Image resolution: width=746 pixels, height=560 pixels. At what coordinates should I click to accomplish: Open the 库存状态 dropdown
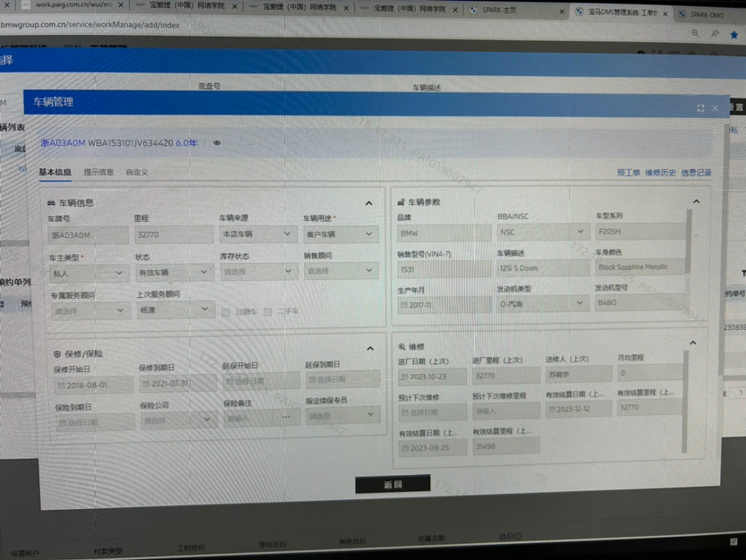(x=259, y=272)
